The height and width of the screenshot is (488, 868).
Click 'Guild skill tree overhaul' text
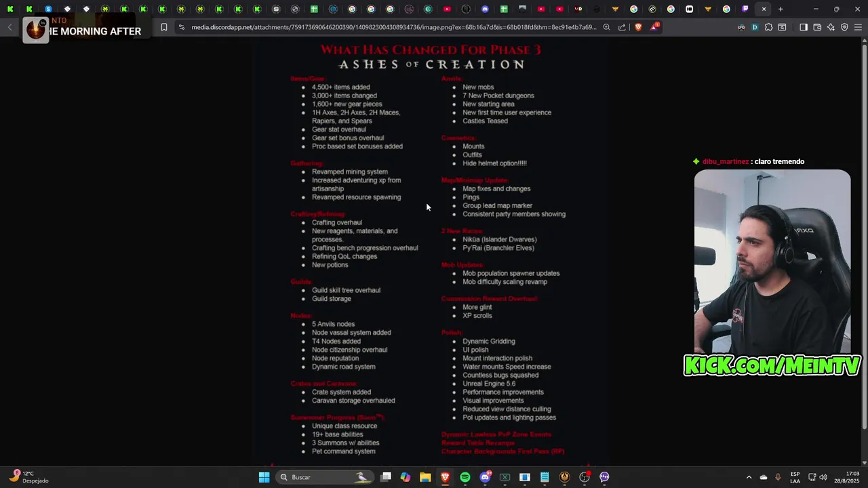point(346,290)
